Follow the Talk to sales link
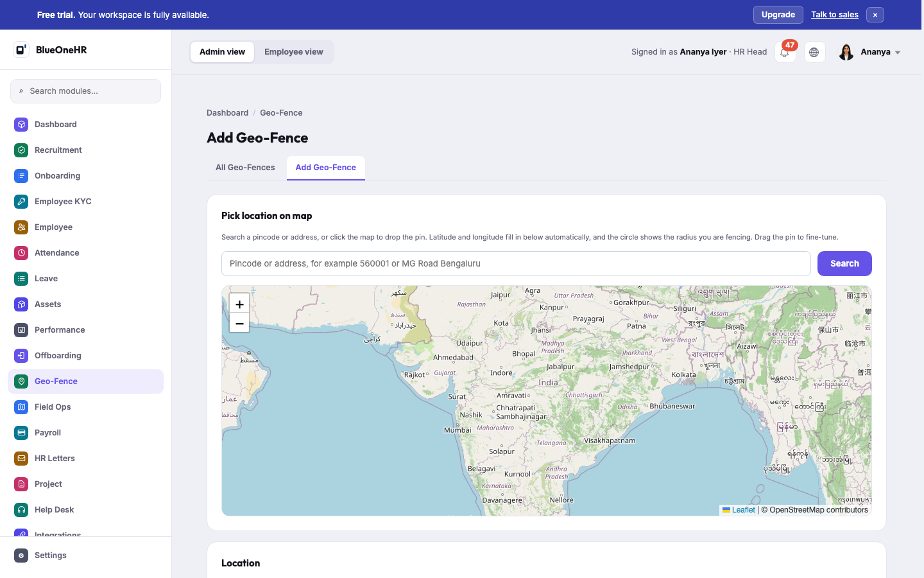Screen dimensions: 924x578 (x=835, y=15)
